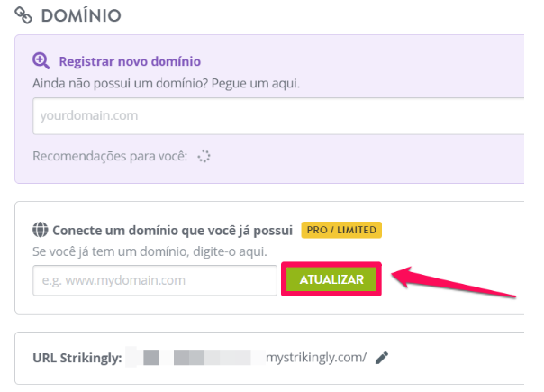
Task: Click the magnifier plus icon for domain registration
Action: coord(41,60)
